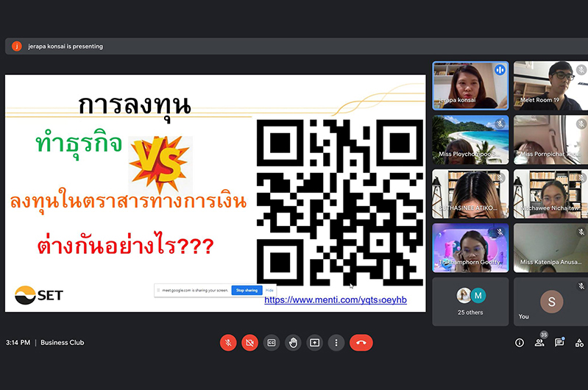Image resolution: width=588 pixels, height=390 pixels.
Task: Select SUTHASINEE ATIKO video tile
Action: point(470,194)
